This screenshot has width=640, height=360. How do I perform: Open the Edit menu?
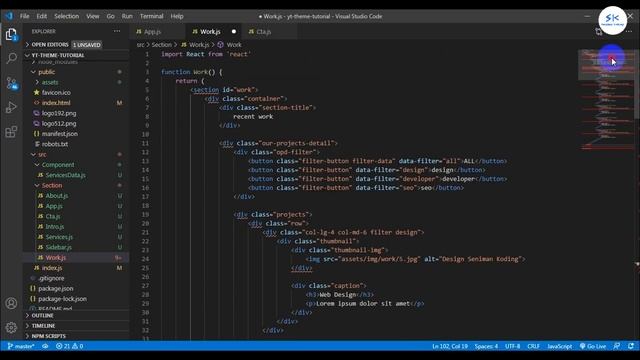42,16
